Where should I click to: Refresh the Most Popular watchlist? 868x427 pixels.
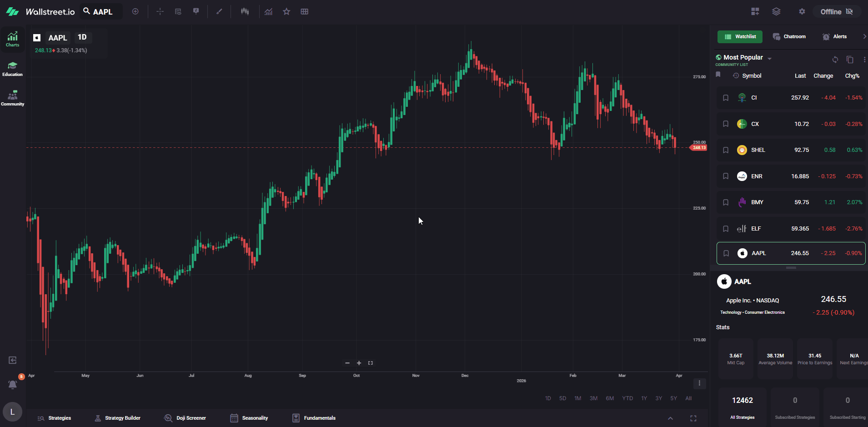(835, 60)
